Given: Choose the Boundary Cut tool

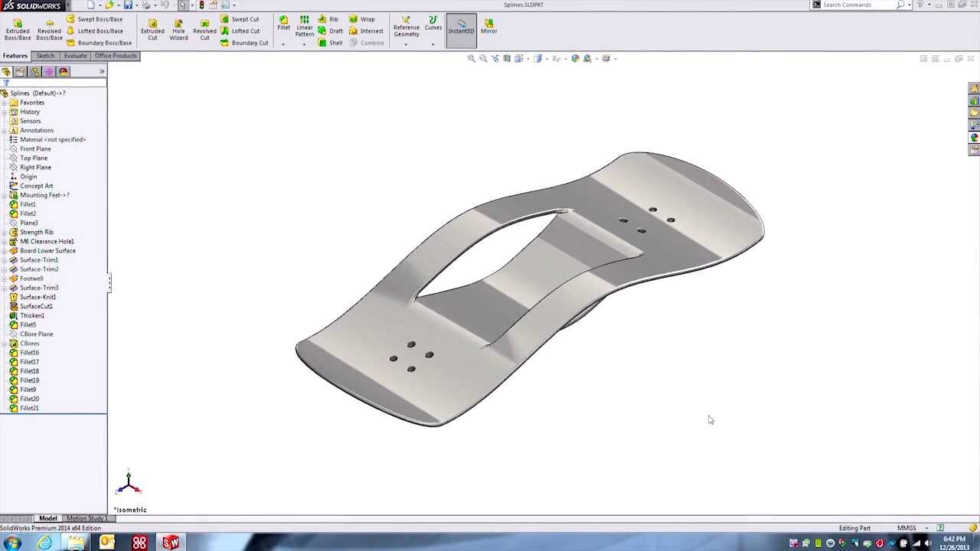Looking at the screenshot, I should click(244, 43).
